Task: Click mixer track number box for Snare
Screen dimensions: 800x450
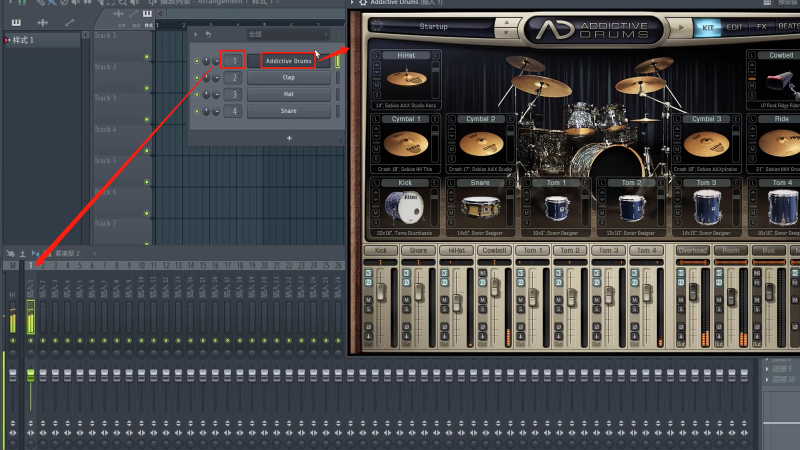Action: 233,111
